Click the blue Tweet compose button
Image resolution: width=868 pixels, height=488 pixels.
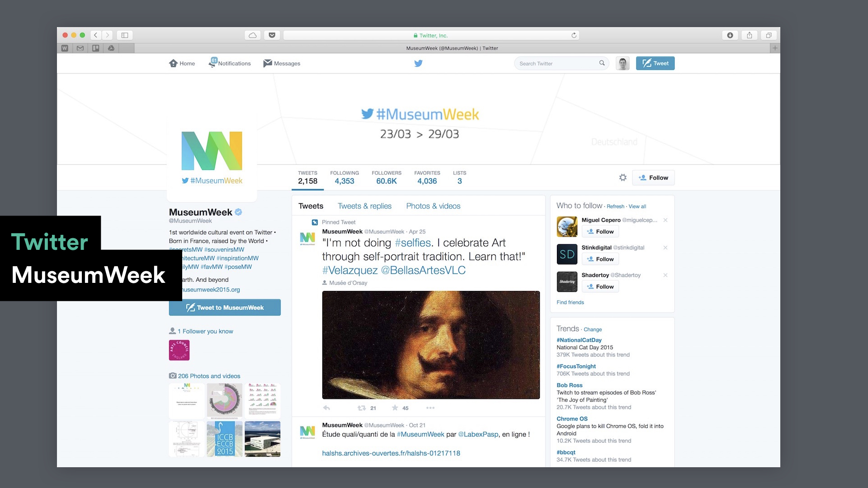pyautogui.click(x=655, y=63)
